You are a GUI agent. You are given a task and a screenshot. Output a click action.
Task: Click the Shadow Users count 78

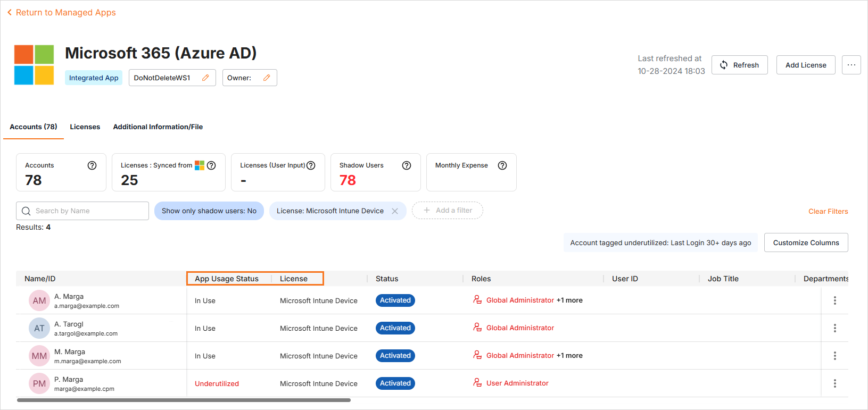click(x=348, y=180)
